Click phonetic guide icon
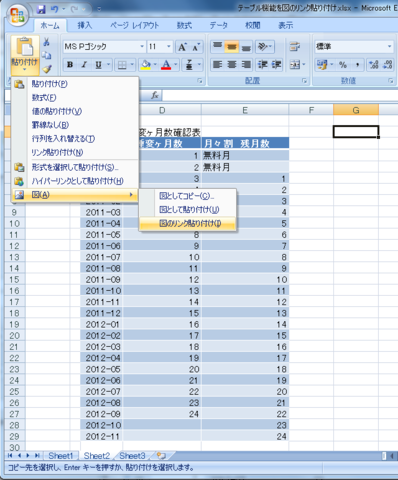Screen dimensions: 398x480 click(x=189, y=65)
